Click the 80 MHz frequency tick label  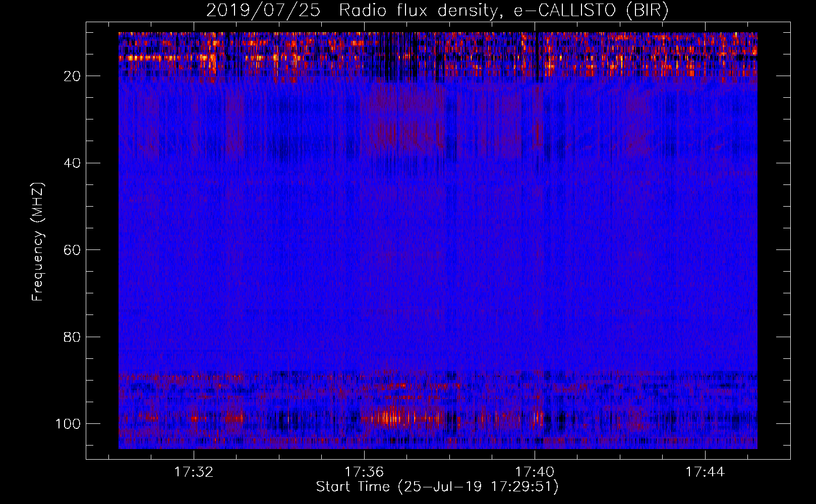point(72,337)
